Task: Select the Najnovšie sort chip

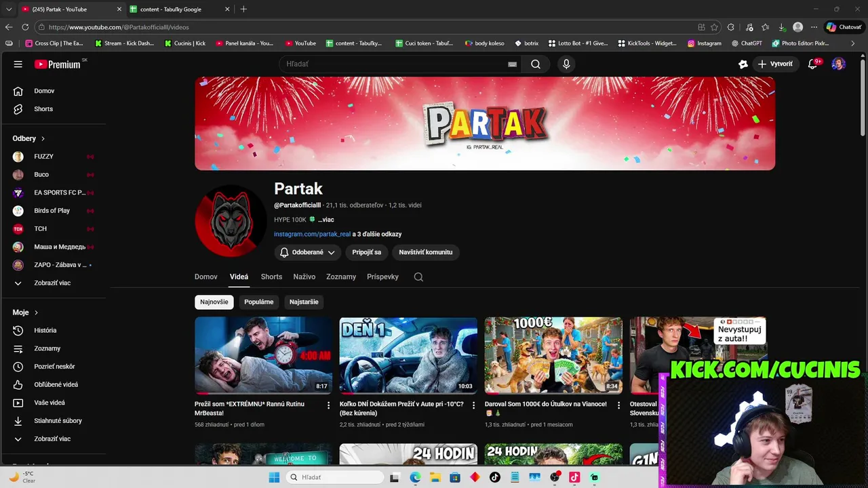Action: [214, 302]
